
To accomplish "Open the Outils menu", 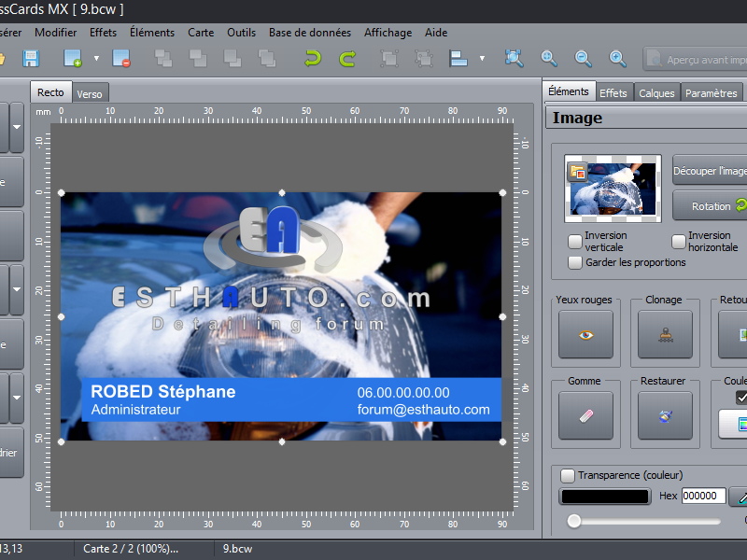I will (241, 33).
